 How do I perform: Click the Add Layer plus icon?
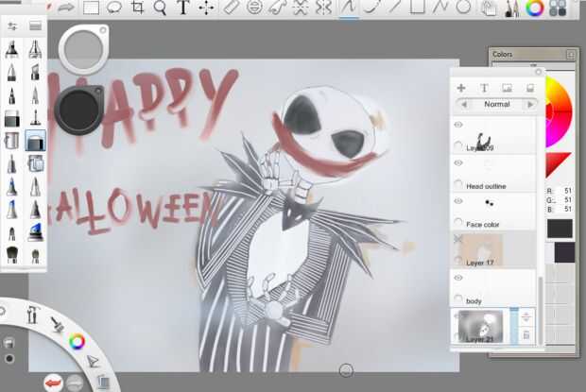(461, 88)
